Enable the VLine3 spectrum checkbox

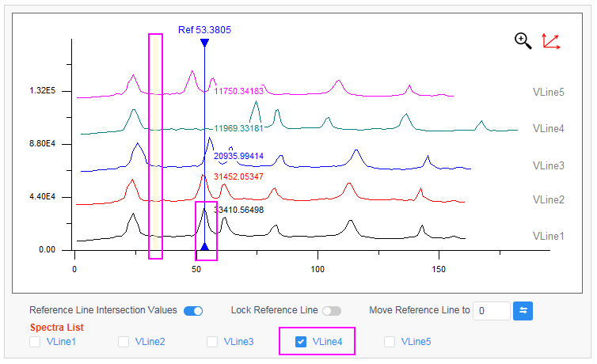[212, 342]
